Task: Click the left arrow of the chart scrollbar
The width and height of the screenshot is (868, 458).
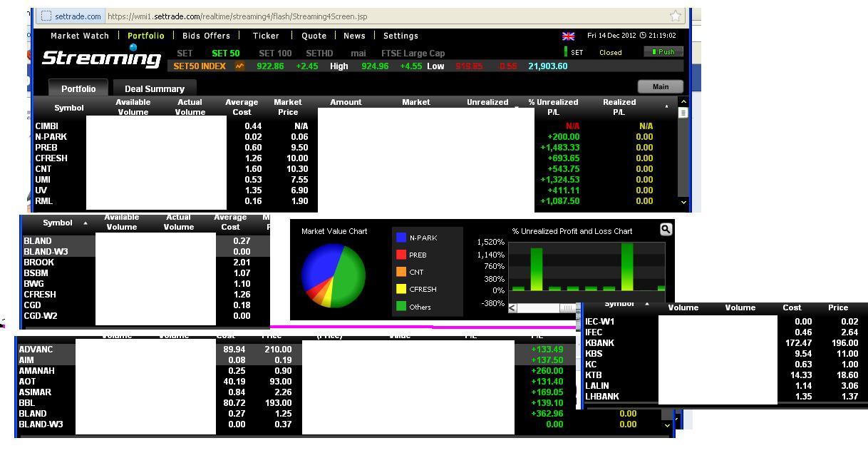Action: coord(512,308)
